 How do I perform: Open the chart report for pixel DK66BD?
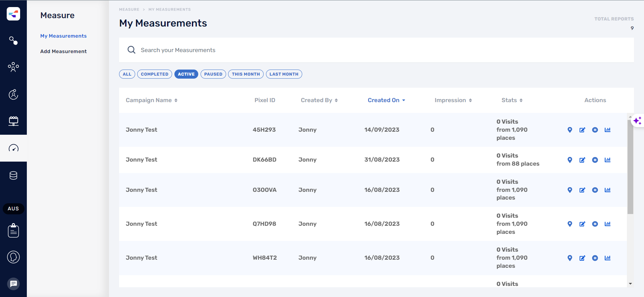point(607,160)
